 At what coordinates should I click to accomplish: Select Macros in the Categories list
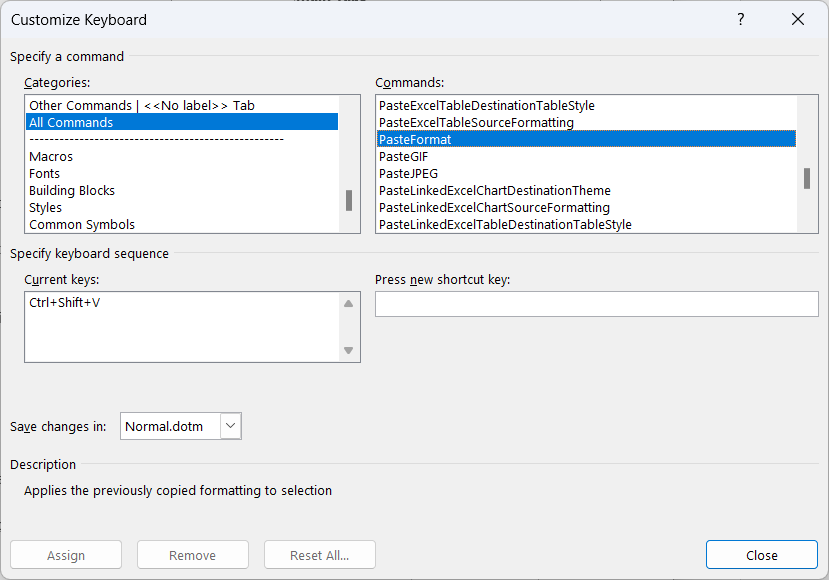(51, 157)
